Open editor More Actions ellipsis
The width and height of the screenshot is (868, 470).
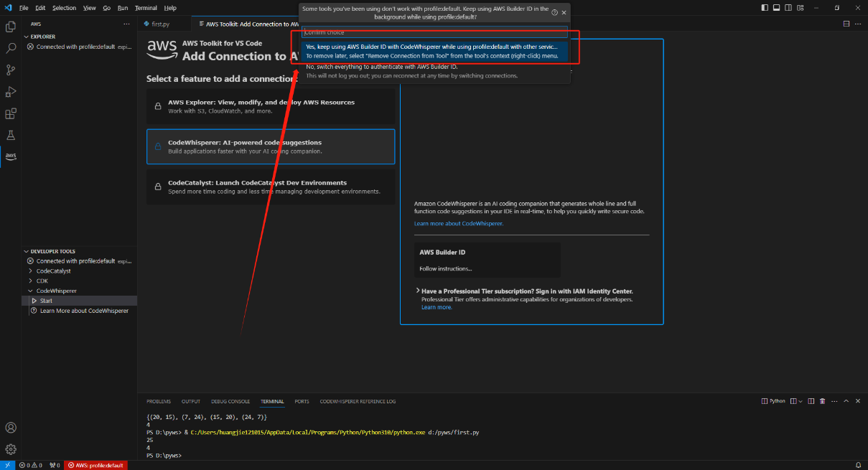tap(857, 24)
